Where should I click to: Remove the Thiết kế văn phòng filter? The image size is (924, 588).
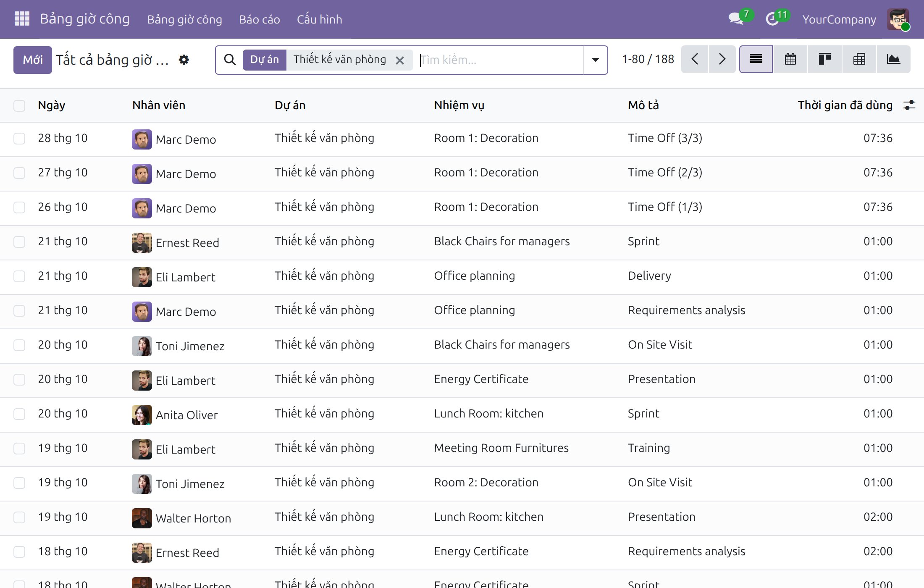coord(400,60)
